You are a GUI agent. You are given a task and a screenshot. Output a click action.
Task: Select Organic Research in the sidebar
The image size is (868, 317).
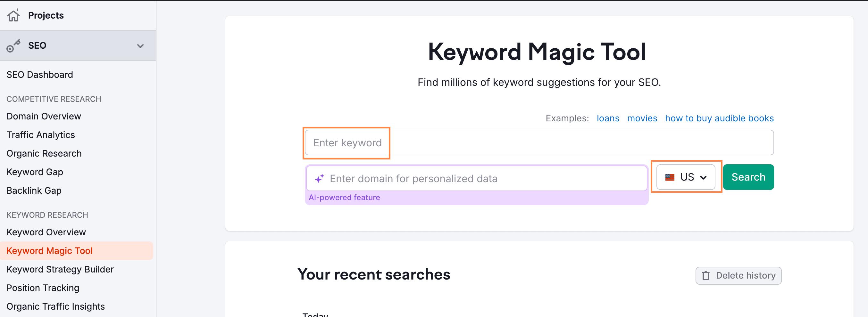(44, 153)
